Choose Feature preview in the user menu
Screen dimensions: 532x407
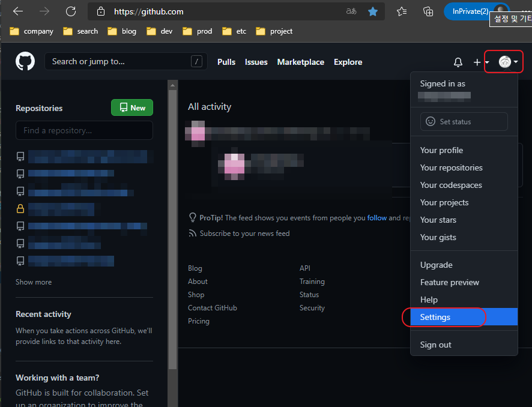[464, 282]
